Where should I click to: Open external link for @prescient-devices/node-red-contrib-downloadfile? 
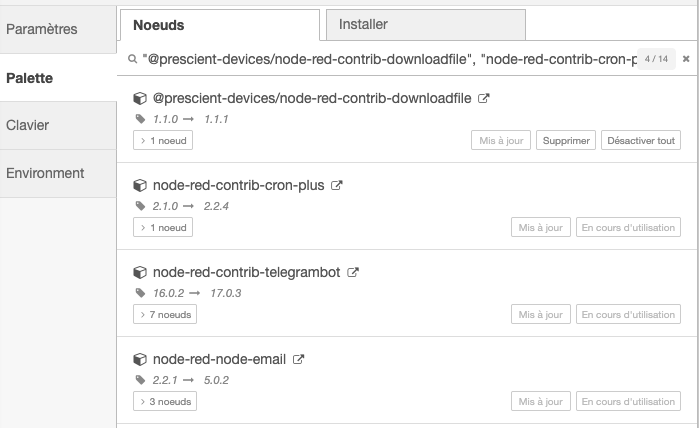tap(484, 99)
